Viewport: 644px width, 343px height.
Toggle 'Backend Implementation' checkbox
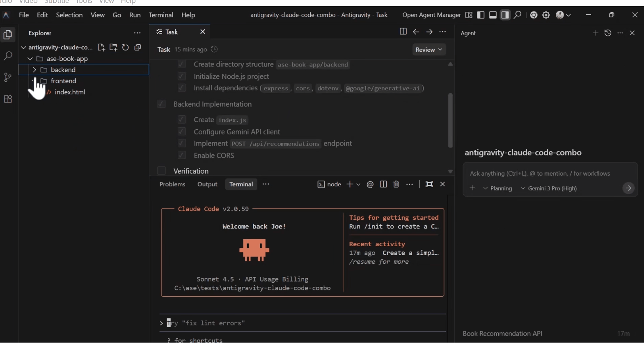tap(162, 104)
